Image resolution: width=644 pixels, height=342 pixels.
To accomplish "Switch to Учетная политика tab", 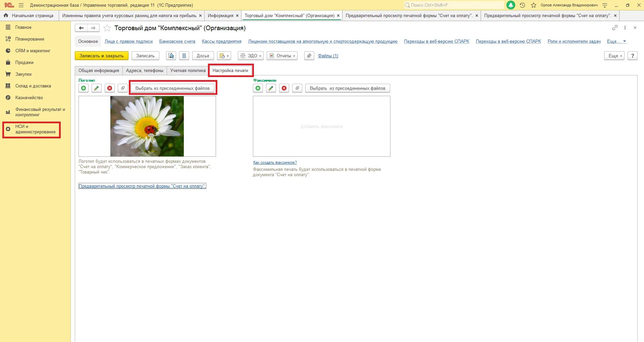I will 188,71.
